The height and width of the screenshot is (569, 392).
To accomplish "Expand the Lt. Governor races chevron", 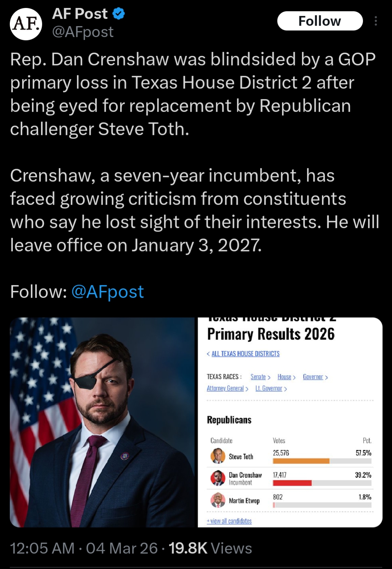I will [x=286, y=389].
